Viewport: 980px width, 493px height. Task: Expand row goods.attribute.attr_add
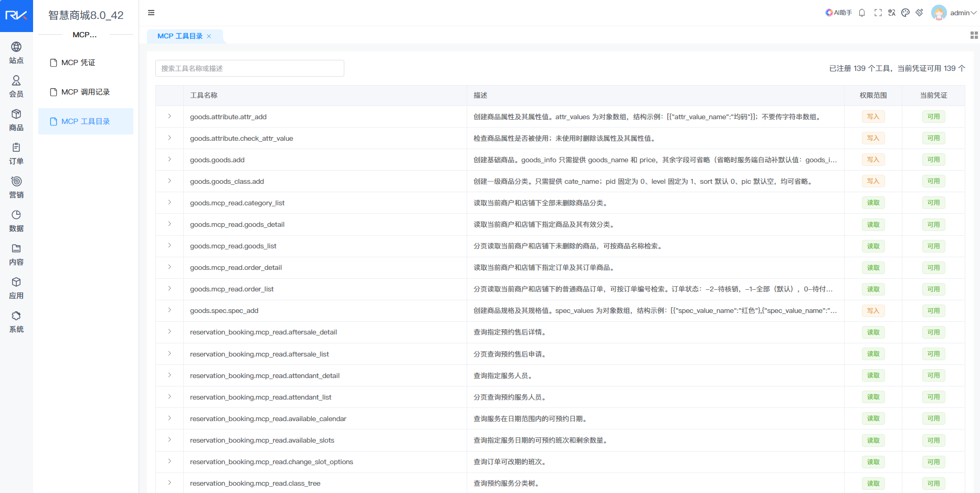coord(170,116)
